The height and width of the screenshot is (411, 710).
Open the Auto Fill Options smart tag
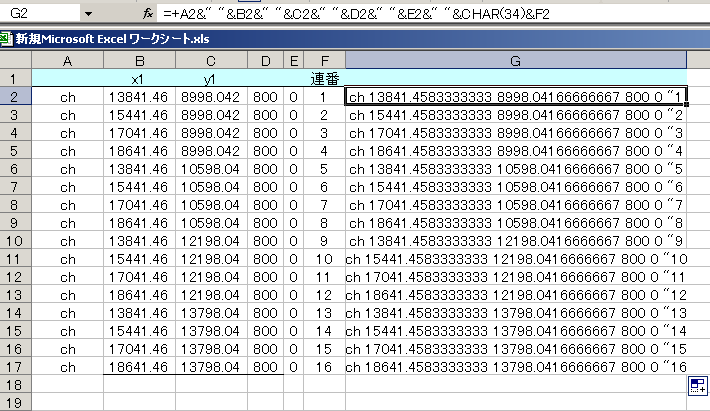[x=697, y=388]
